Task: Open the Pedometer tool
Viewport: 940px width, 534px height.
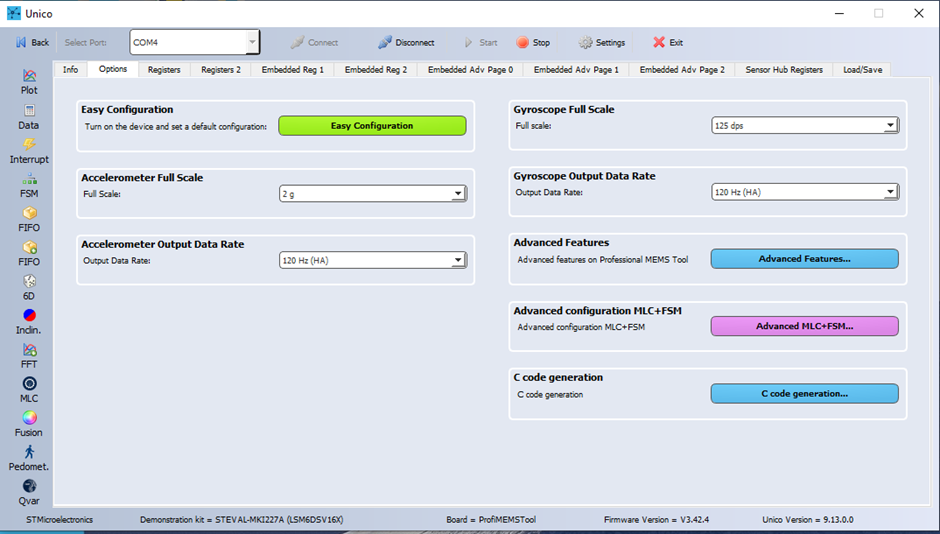Action: point(29,458)
